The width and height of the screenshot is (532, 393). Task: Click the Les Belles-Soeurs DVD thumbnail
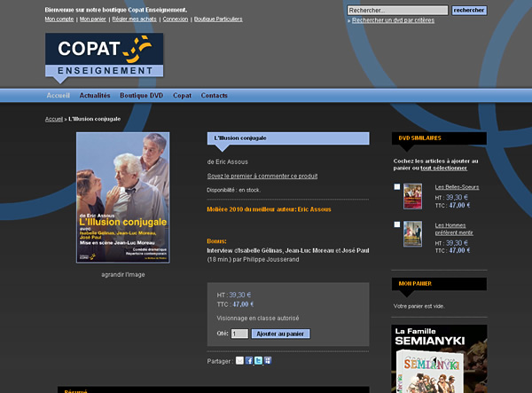click(x=412, y=196)
